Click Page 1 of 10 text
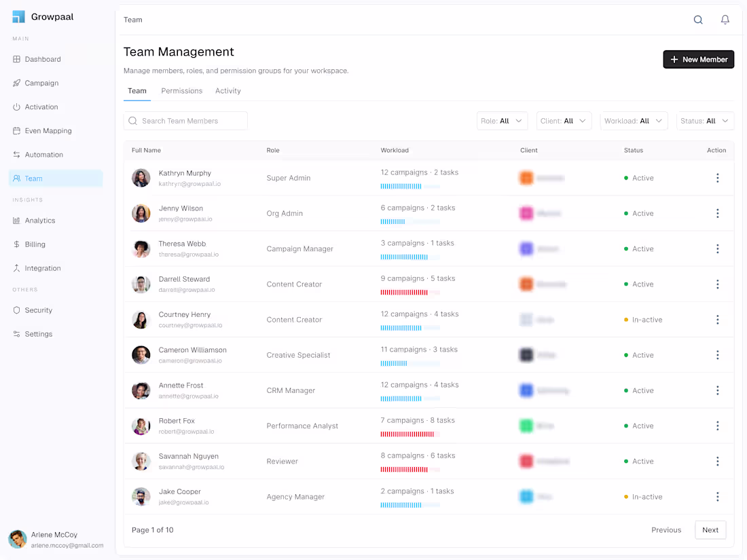The width and height of the screenshot is (747, 560). tap(152, 530)
